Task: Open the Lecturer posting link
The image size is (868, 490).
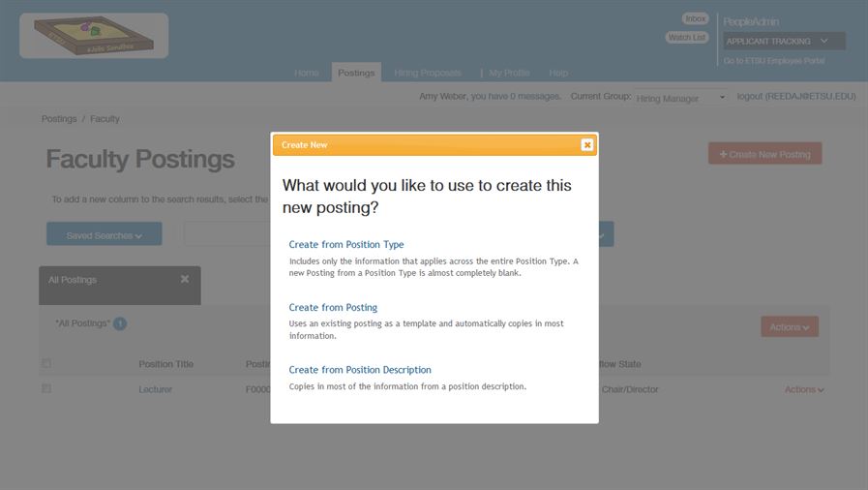Action: pos(155,389)
